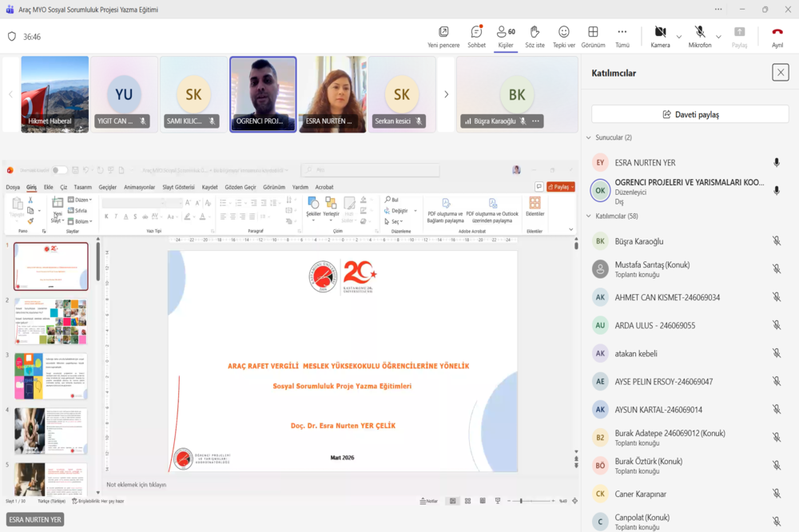799x532 pixels.
Task: Click Daveti paylaş button
Action: (690, 114)
